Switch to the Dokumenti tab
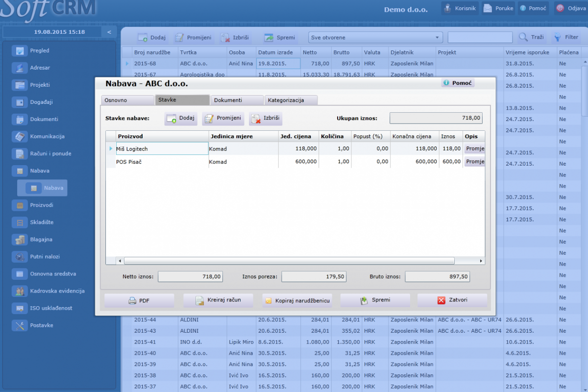This screenshot has width=588, height=392. pos(237,100)
